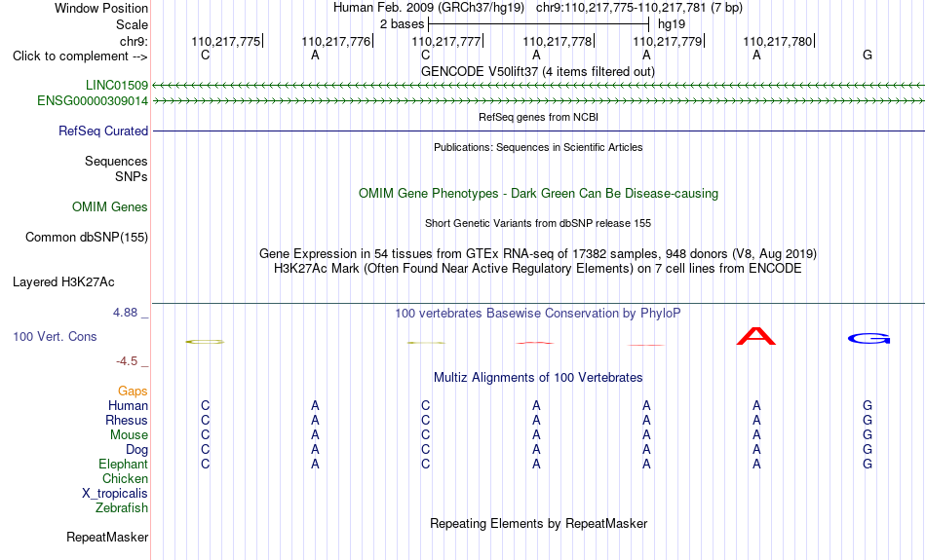This screenshot has width=926, height=560.
Task: Click the 'Click to complement -->' label
Action: click(x=80, y=56)
